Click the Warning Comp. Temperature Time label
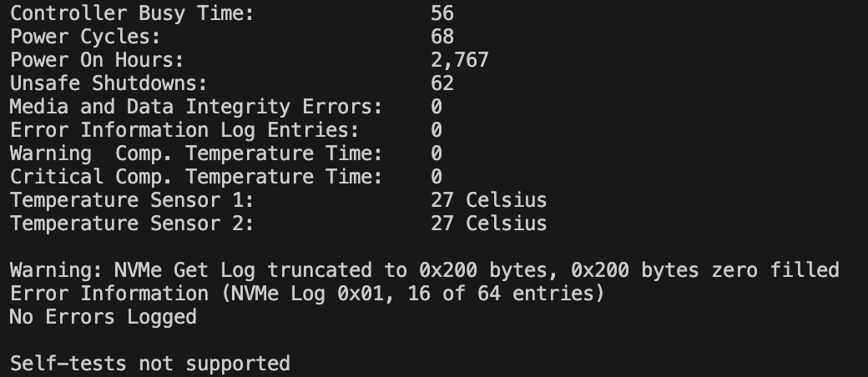This screenshot has height=377, width=868. coord(196,153)
